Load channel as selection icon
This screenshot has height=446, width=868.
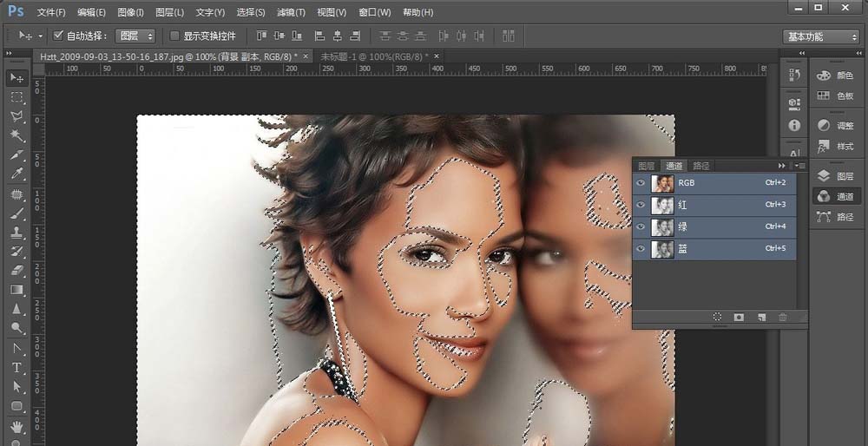pos(718,318)
